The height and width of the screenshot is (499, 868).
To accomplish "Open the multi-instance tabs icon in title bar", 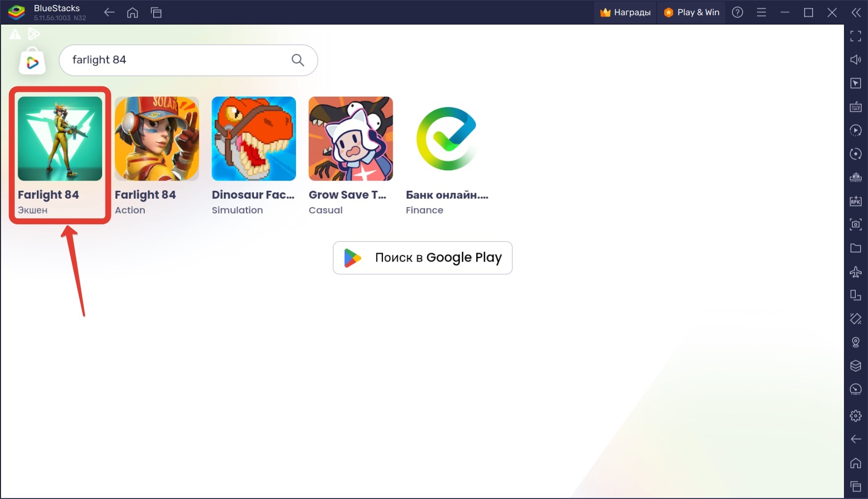I will [x=156, y=12].
